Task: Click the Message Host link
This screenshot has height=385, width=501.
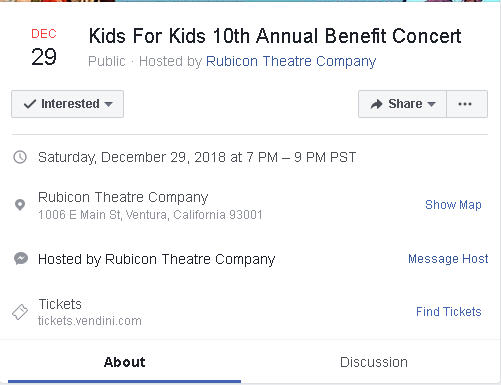Action: (x=448, y=259)
